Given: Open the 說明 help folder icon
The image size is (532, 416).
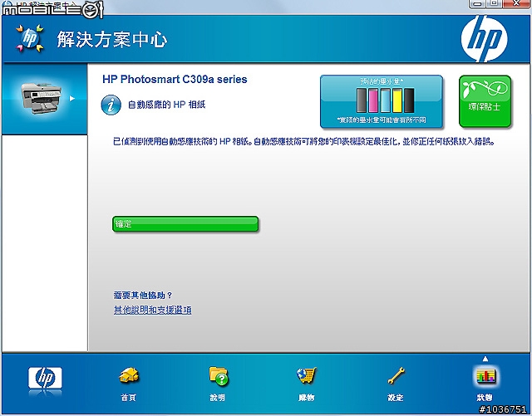Looking at the screenshot, I should pyautogui.click(x=219, y=376).
